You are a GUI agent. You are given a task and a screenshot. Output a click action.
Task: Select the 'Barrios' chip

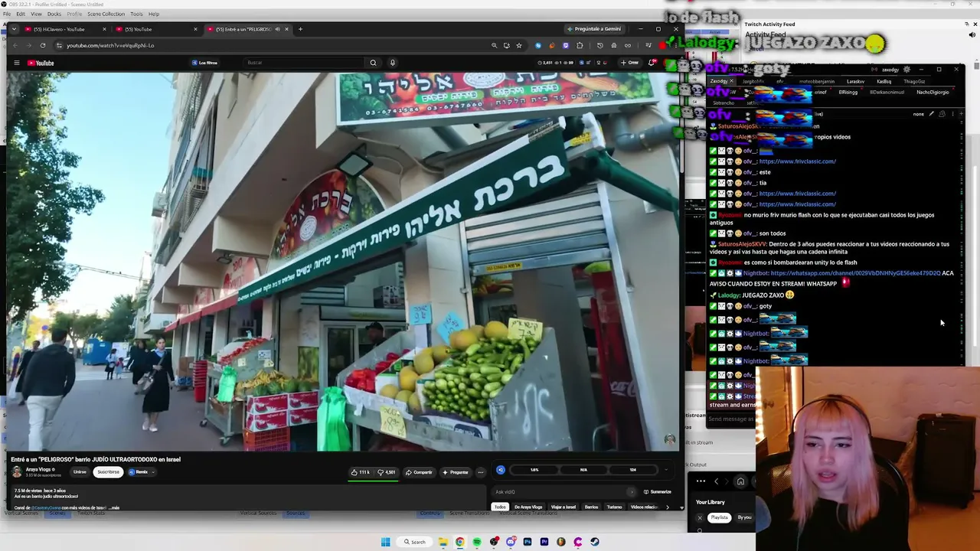591,507
